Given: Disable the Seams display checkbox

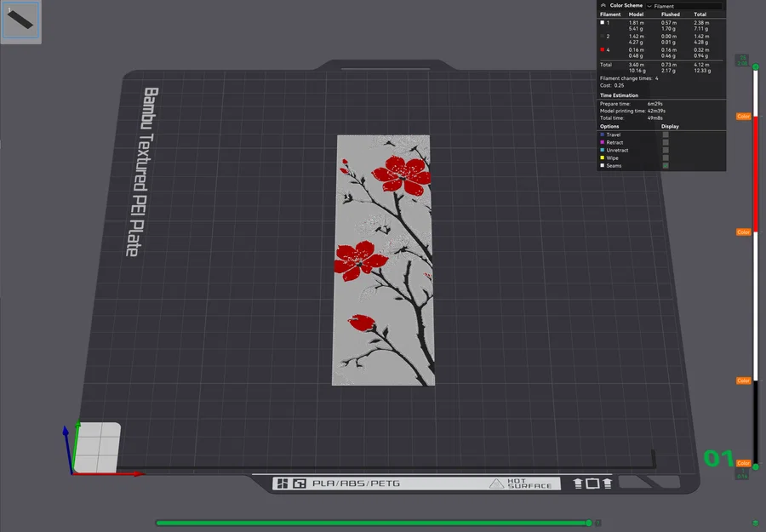Looking at the screenshot, I should coord(666,165).
